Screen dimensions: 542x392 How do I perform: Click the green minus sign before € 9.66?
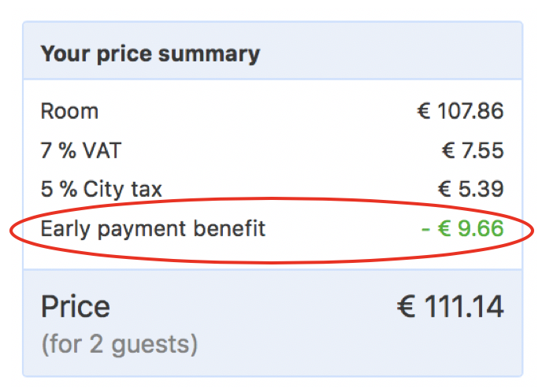click(425, 230)
